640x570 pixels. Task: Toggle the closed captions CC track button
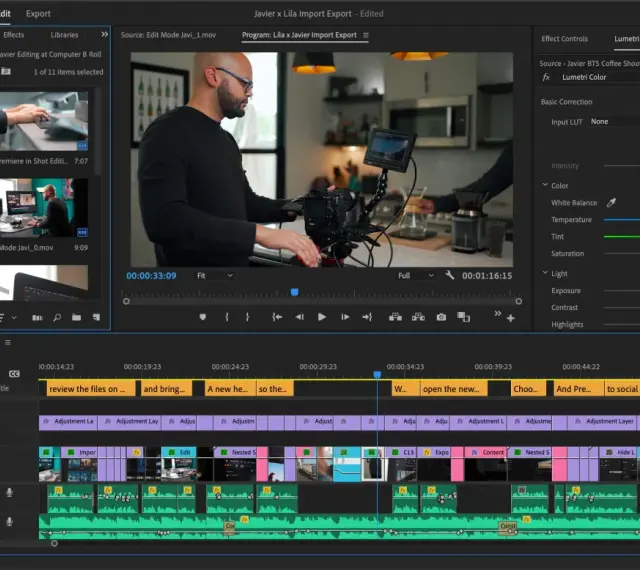click(x=14, y=374)
